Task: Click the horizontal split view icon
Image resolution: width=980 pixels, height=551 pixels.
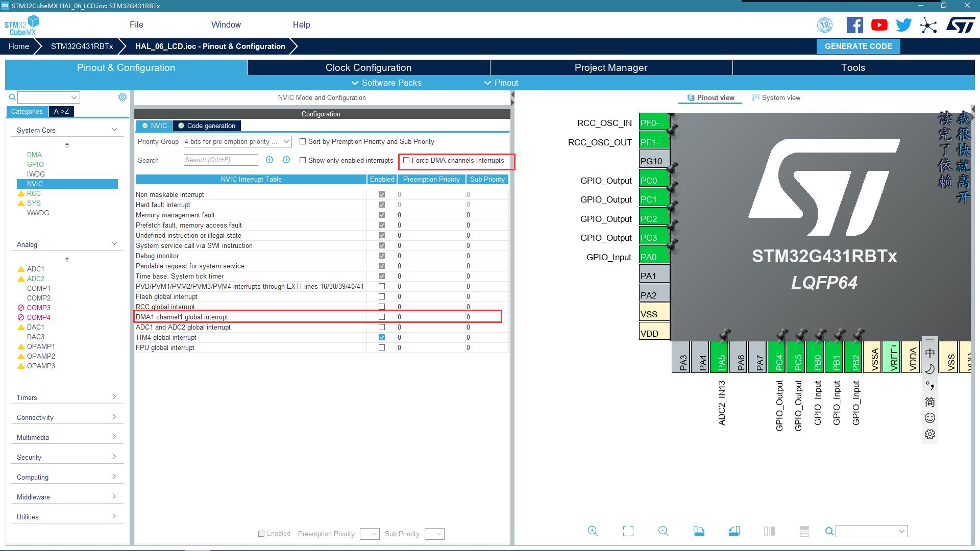Action: coord(804,531)
